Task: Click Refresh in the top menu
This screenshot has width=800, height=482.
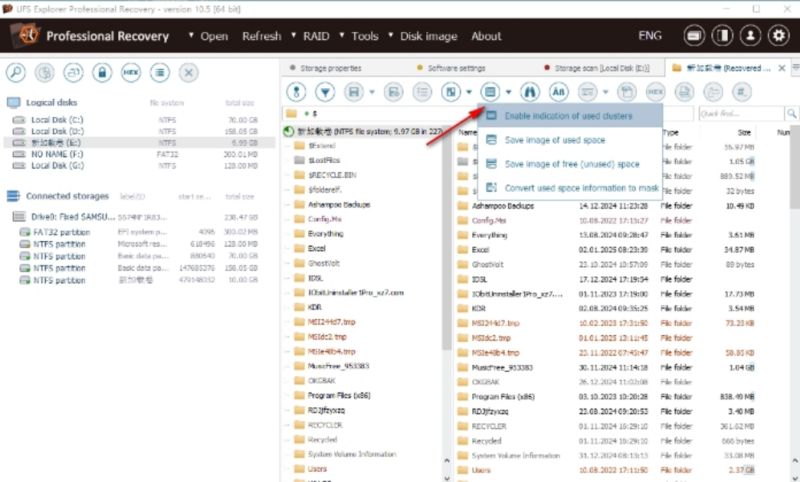Action: tap(262, 36)
